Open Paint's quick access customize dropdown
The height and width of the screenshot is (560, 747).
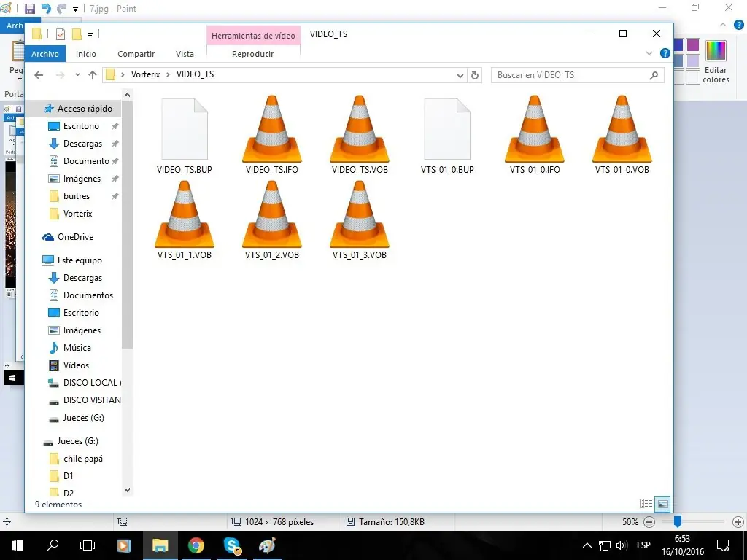point(75,9)
